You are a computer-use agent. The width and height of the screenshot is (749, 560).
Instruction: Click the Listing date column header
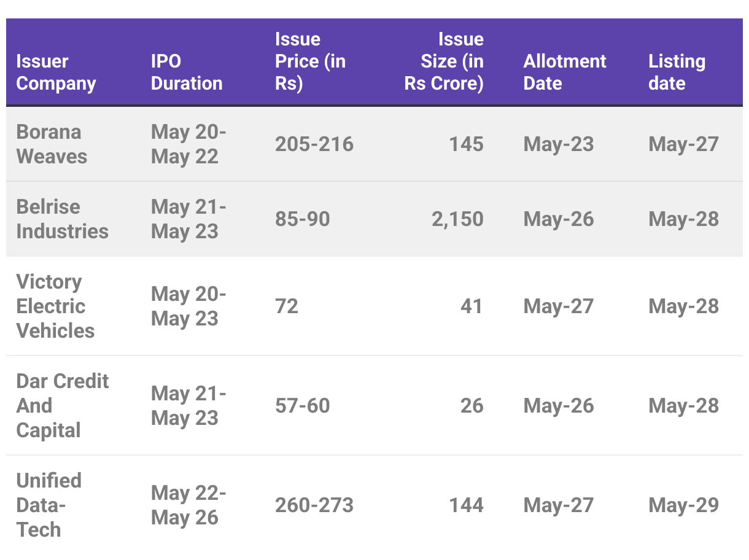pos(677,72)
